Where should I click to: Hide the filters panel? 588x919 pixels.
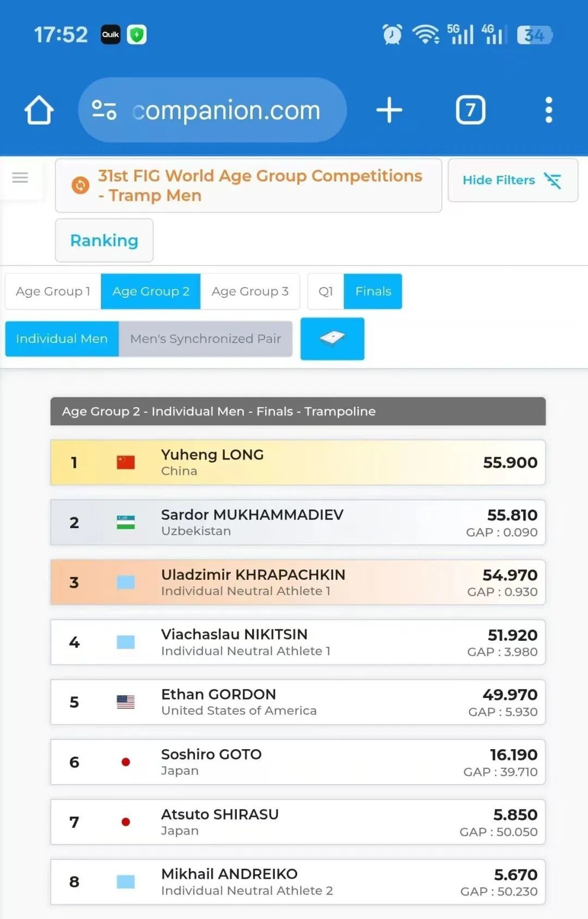tap(512, 180)
